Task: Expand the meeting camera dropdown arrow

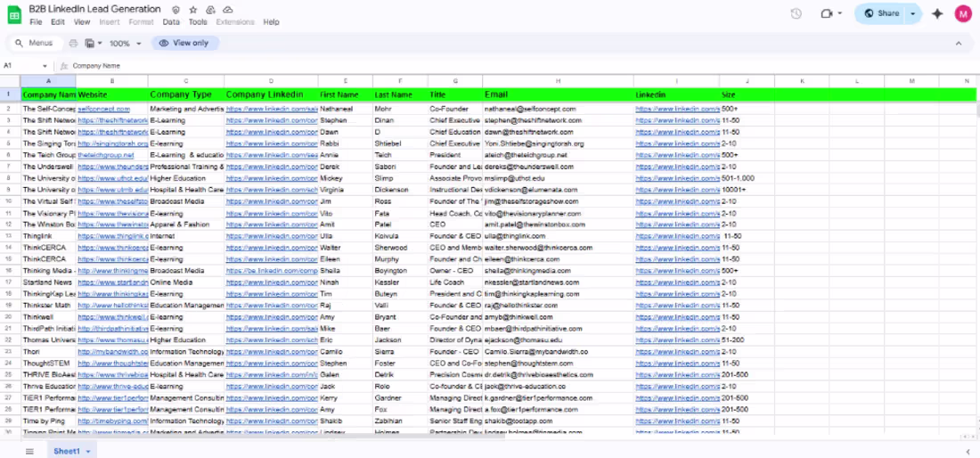Action: [x=839, y=13]
